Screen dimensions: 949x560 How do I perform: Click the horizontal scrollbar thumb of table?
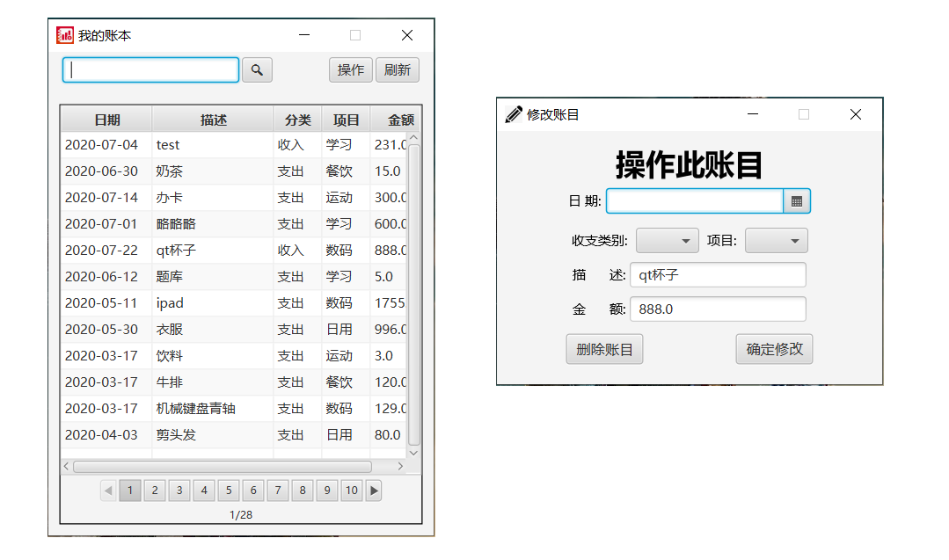[223, 466]
